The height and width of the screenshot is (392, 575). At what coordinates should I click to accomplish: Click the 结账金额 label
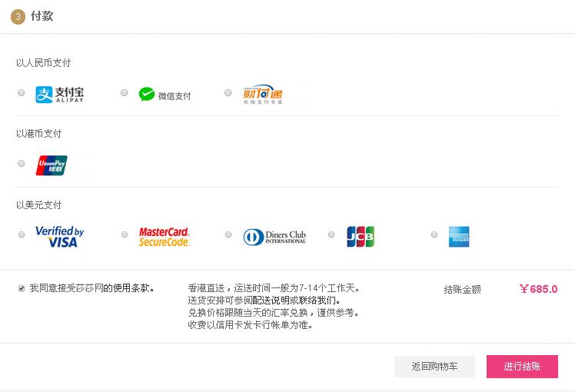pyautogui.click(x=462, y=290)
